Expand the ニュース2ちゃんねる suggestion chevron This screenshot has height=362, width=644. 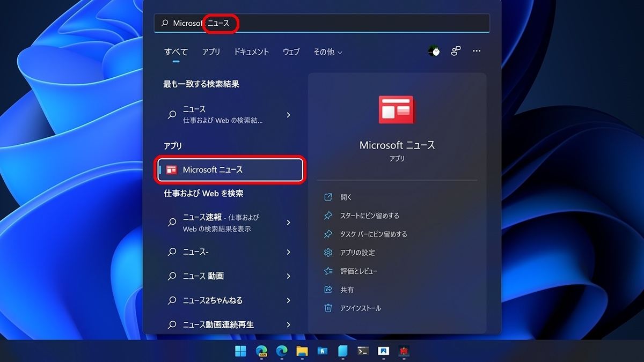[289, 300]
